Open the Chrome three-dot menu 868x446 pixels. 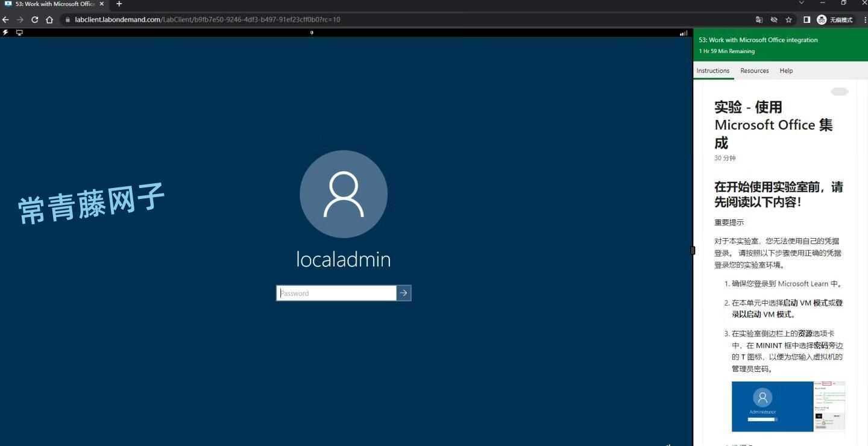(864, 19)
